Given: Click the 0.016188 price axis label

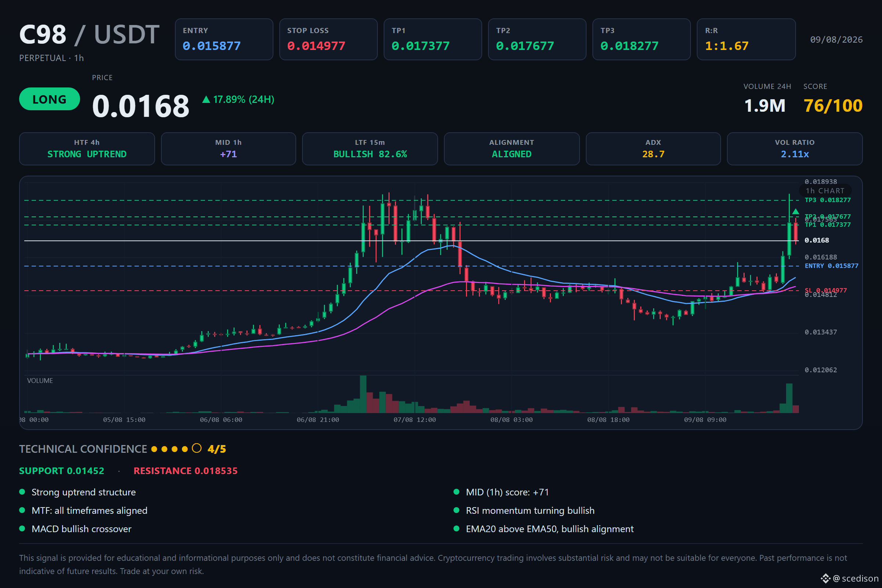Looking at the screenshot, I should point(821,257).
